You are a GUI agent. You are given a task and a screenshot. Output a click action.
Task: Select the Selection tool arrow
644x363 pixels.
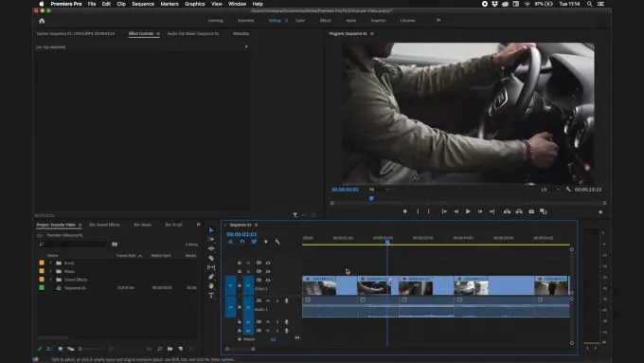click(211, 230)
